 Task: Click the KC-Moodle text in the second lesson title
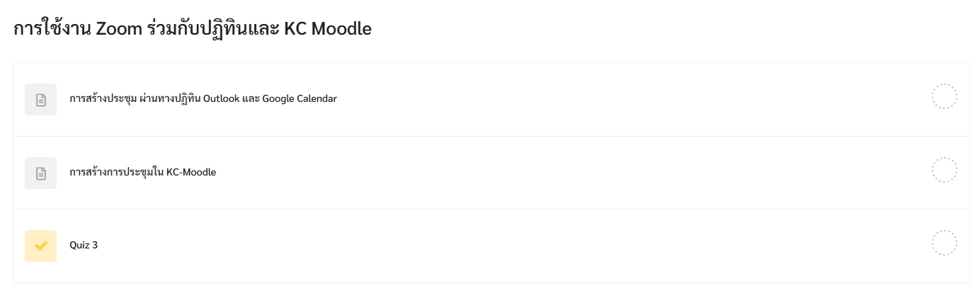point(191,173)
